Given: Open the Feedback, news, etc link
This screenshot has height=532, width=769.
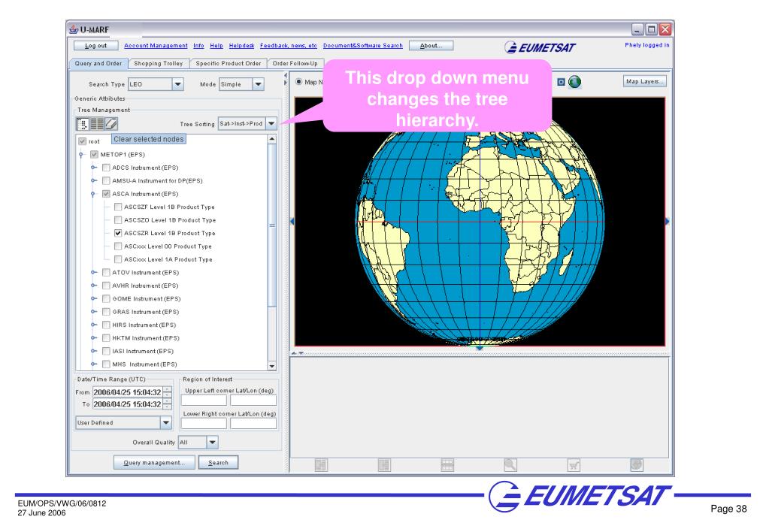Looking at the screenshot, I should 289,46.
